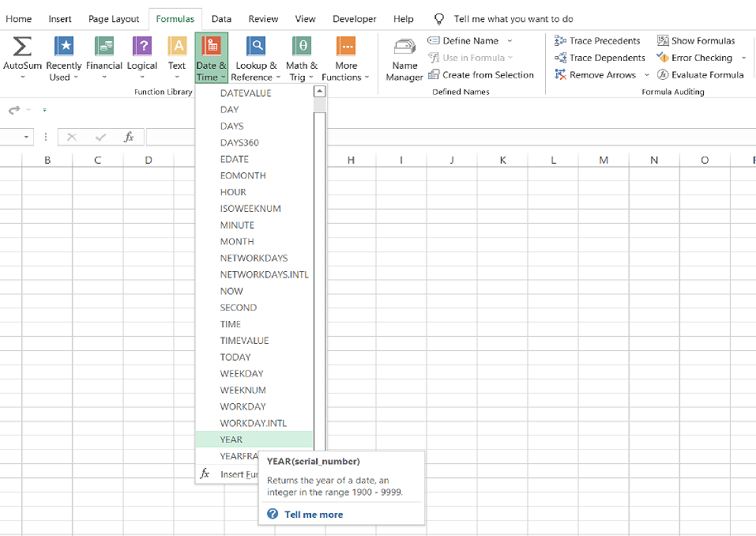Expand the Define Name dropdown arrow
Screen dimensions: 756x536
pos(510,41)
